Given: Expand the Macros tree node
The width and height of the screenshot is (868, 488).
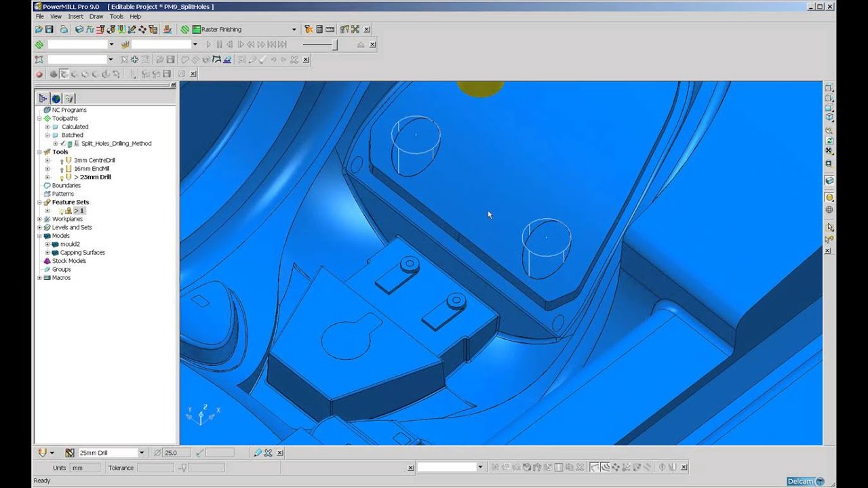Looking at the screenshot, I should tap(39, 278).
